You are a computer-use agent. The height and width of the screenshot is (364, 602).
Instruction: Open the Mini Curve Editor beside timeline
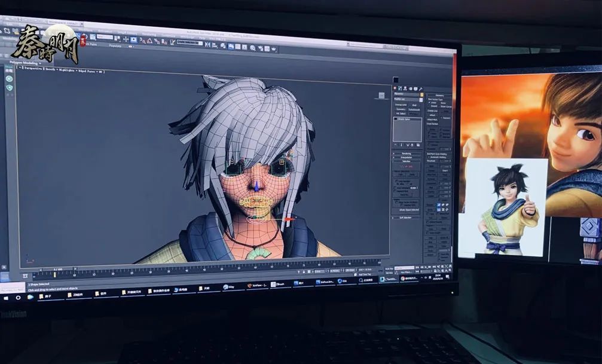tap(25, 276)
